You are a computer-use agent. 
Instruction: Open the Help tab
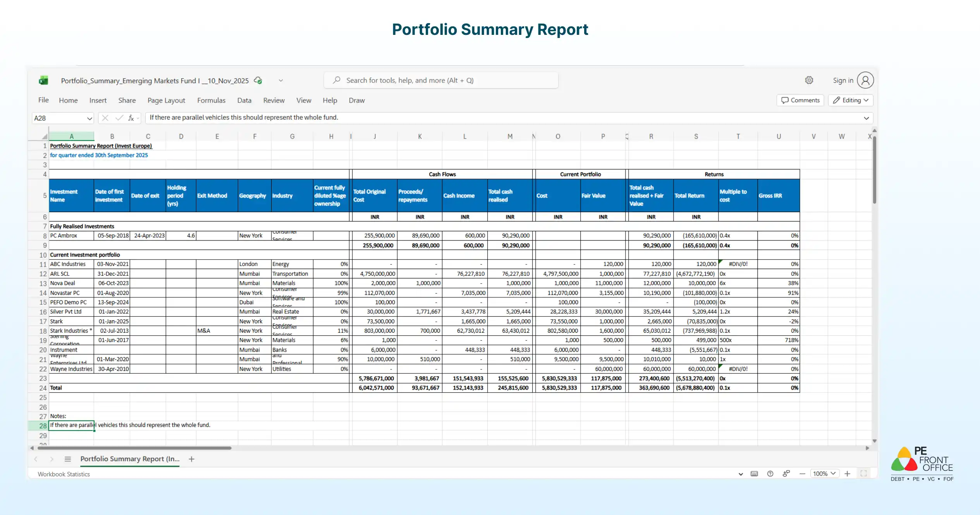click(x=330, y=100)
